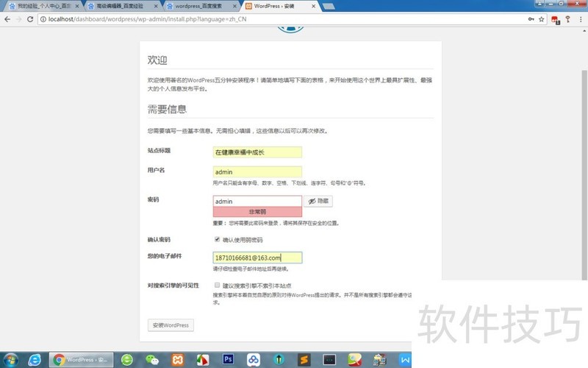Screen dimensions: 588x368
Task: Switch to wordpress_百度搜索 tab
Action: click(198, 7)
